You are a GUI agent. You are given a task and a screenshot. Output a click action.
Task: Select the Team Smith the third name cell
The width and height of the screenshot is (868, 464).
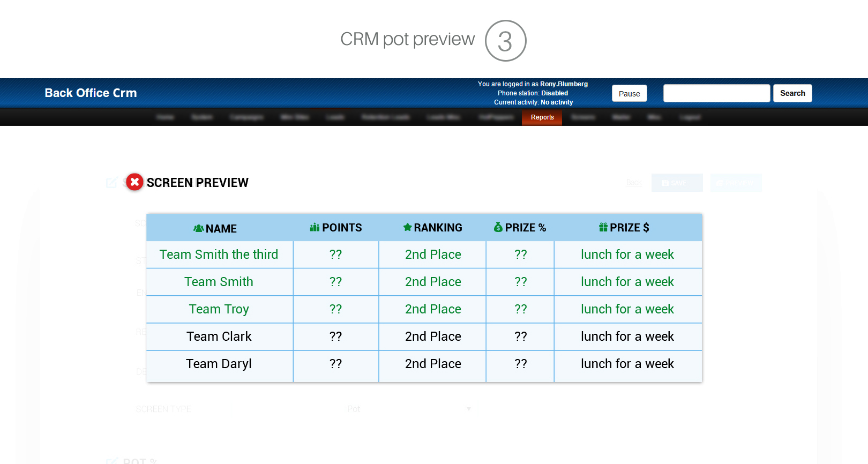click(x=219, y=255)
